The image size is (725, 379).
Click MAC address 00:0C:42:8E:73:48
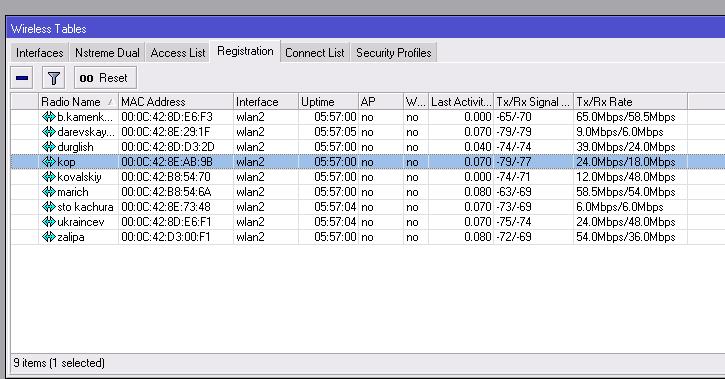click(x=166, y=207)
